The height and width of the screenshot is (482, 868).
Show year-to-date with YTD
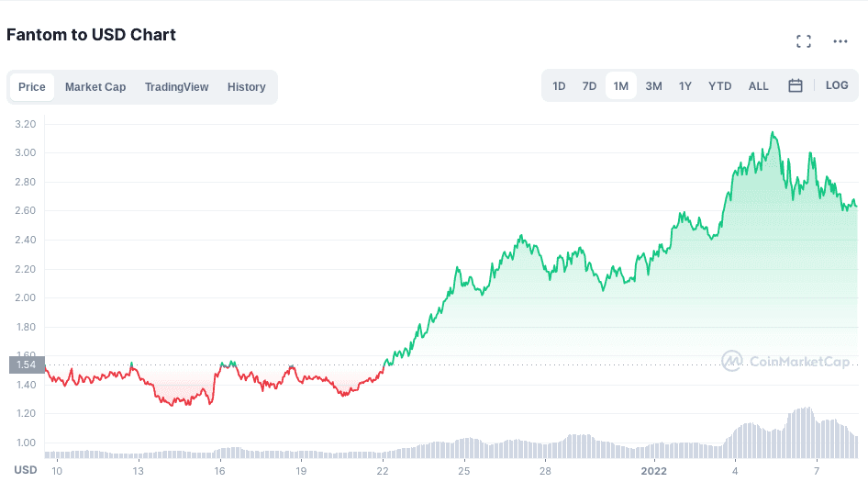click(x=719, y=86)
